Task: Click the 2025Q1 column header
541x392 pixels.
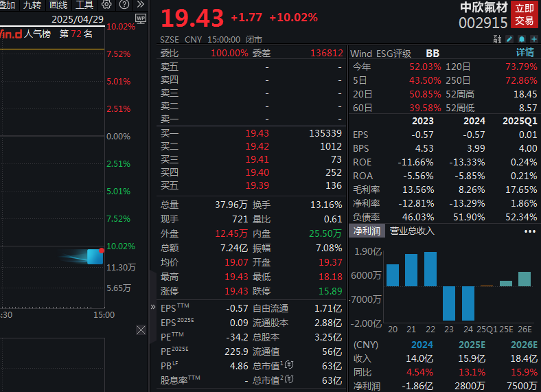Action: [x=520, y=121]
